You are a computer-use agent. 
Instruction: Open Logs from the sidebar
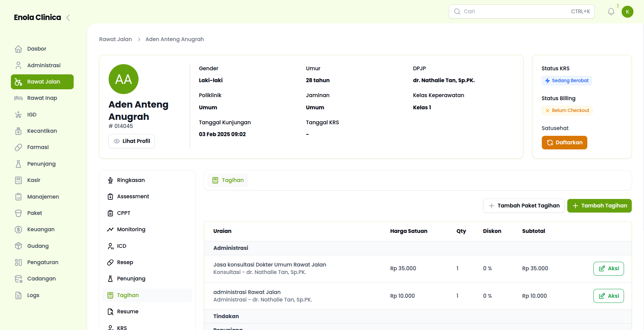pos(33,295)
